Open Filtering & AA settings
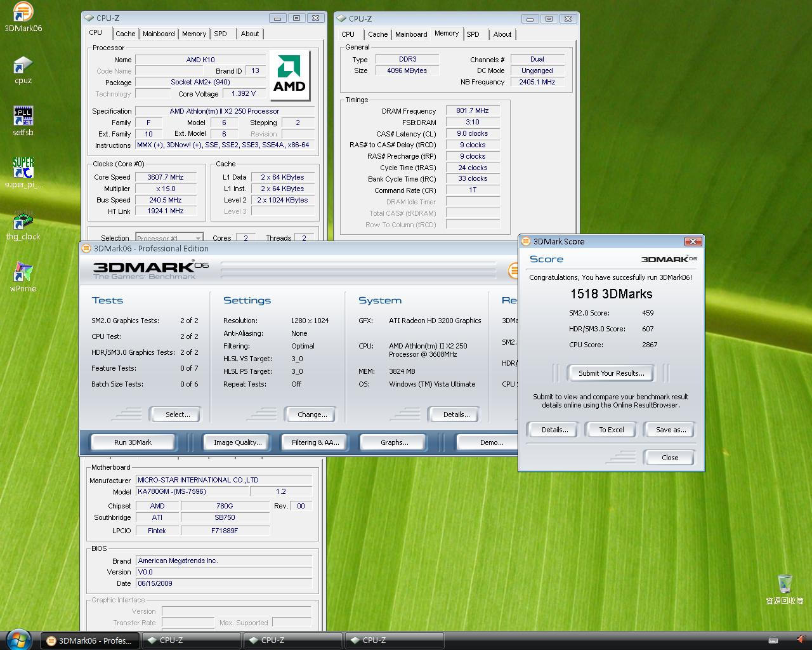The height and width of the screenshot is (650, 812). (x=315, y=442)
